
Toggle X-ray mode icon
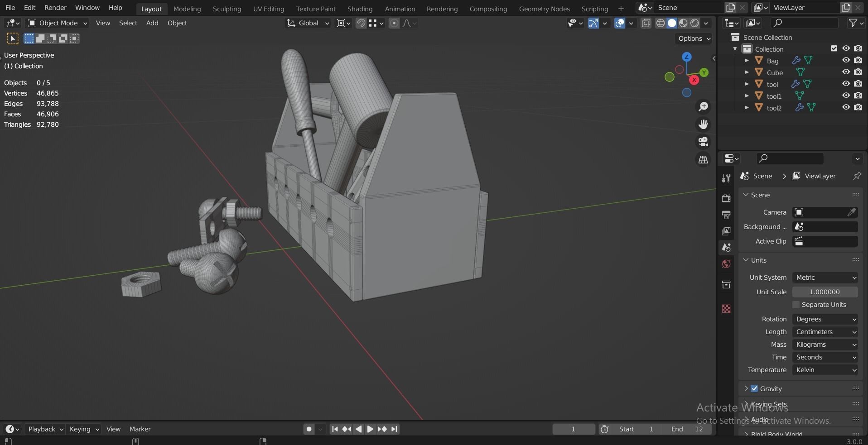(x=646, y=23)
